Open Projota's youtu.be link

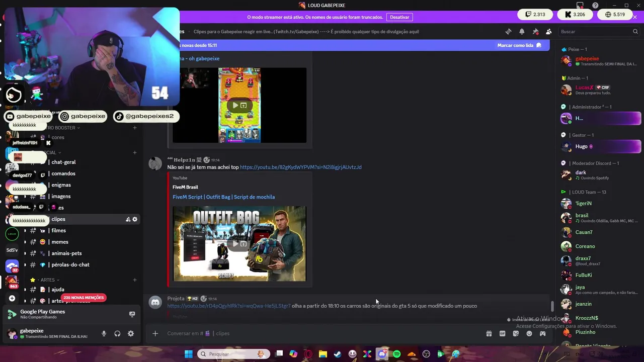click(229, 306)
